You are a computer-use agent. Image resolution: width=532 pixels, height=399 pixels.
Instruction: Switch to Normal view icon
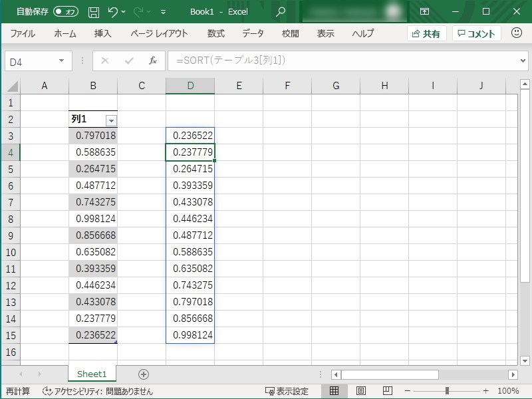point(334,391)
